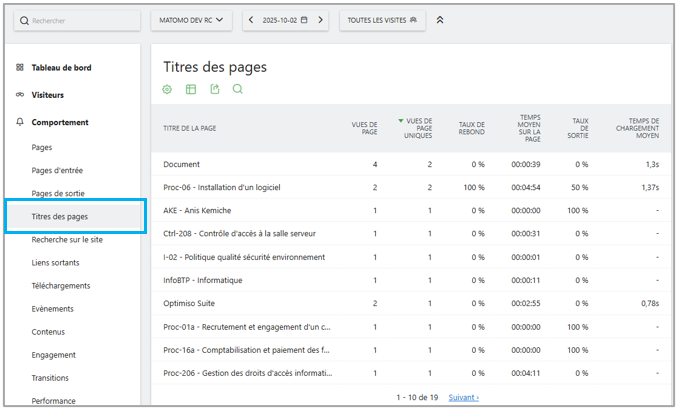Click the export report icon
Image resolution: width=682 pixels, height=412 pixels.
point(214,89)
